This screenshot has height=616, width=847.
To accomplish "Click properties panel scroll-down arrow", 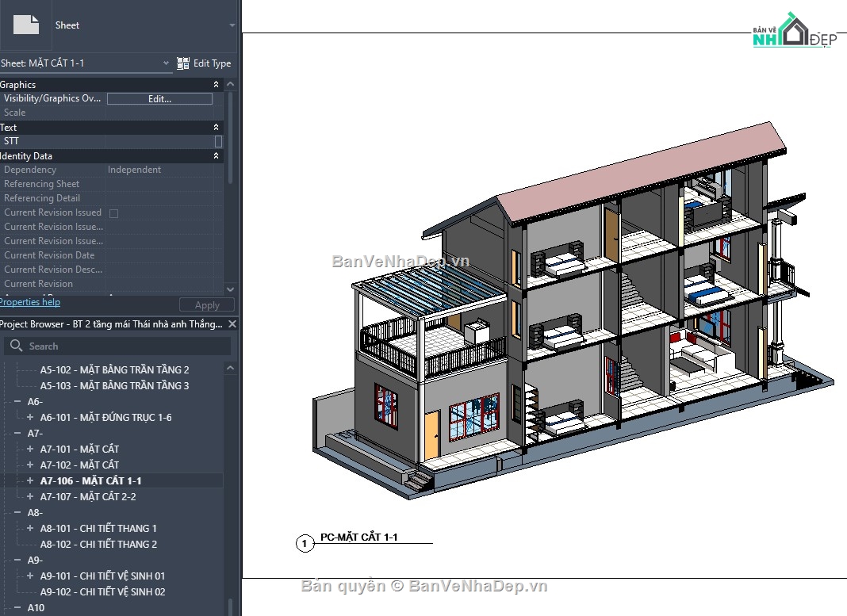I will [x=231, y=289].
